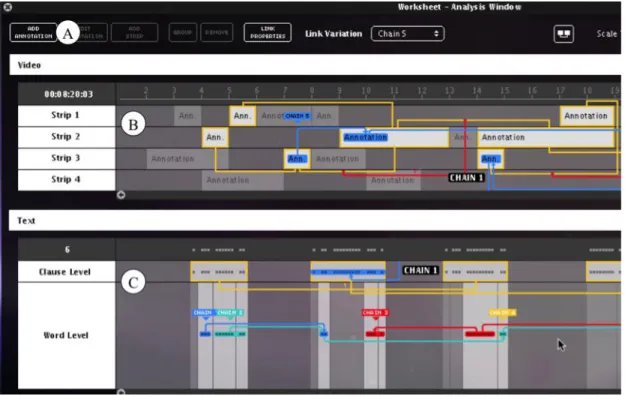
Task: Click the yellow CHAIN 4 tag
Action: point(502,313)
